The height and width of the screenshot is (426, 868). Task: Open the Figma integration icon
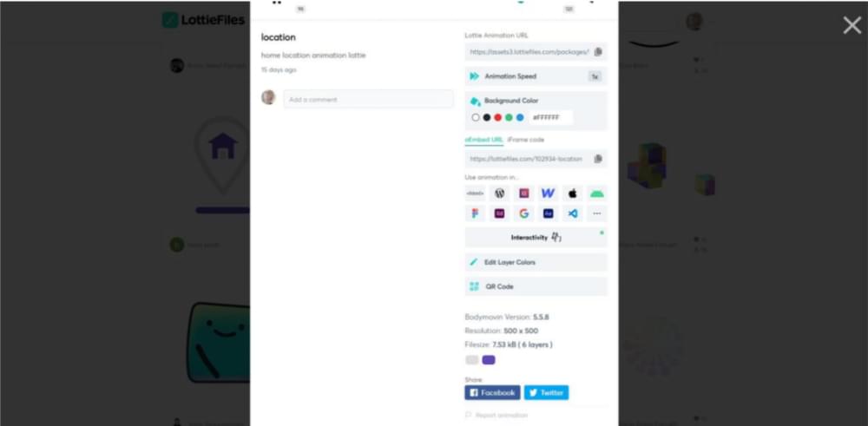[475, 213]
